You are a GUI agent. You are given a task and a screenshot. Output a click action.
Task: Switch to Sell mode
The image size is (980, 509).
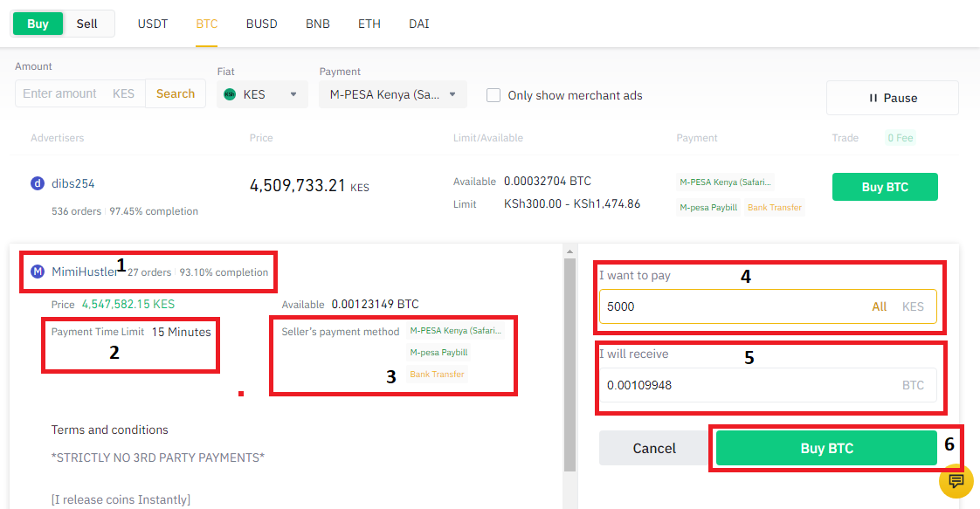pos(86,24)
